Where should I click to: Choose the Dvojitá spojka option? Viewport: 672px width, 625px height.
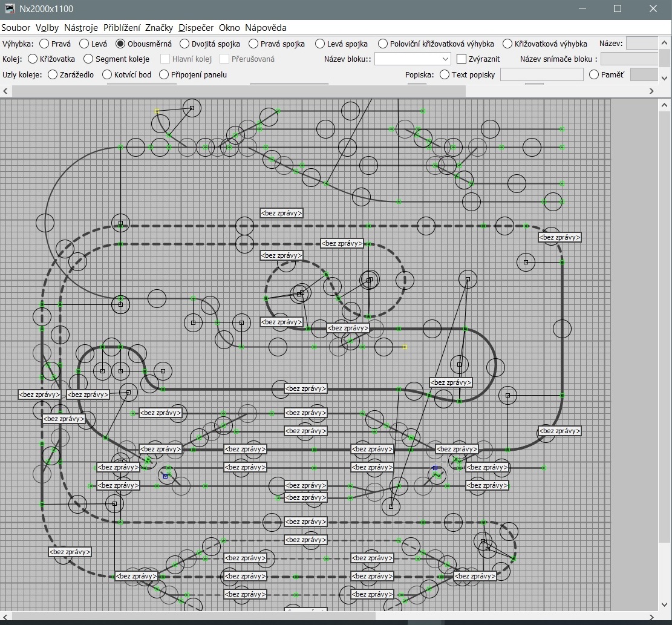184,44
